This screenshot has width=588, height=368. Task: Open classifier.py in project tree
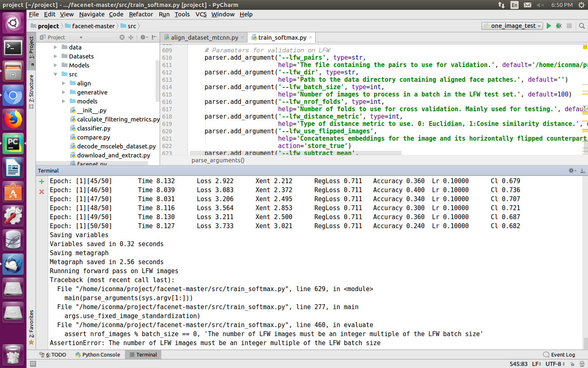tap(94, 128)
